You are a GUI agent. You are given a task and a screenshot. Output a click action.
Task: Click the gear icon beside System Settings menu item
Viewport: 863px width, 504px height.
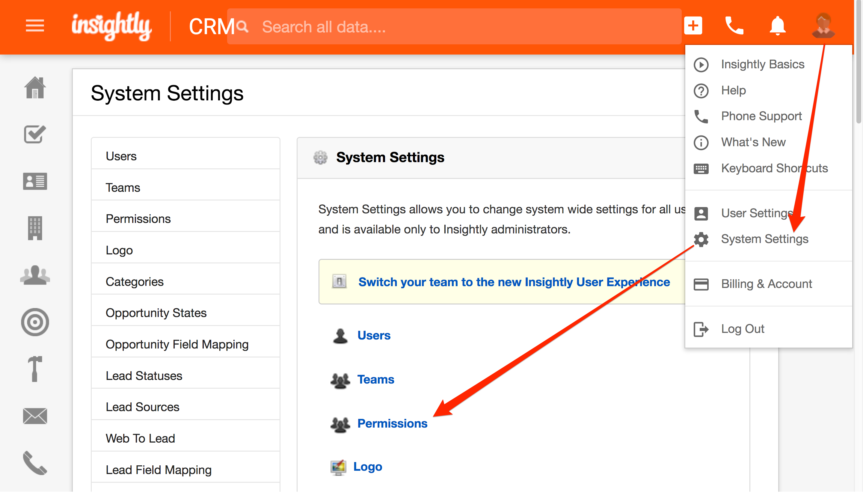click(x=701, y=239)
